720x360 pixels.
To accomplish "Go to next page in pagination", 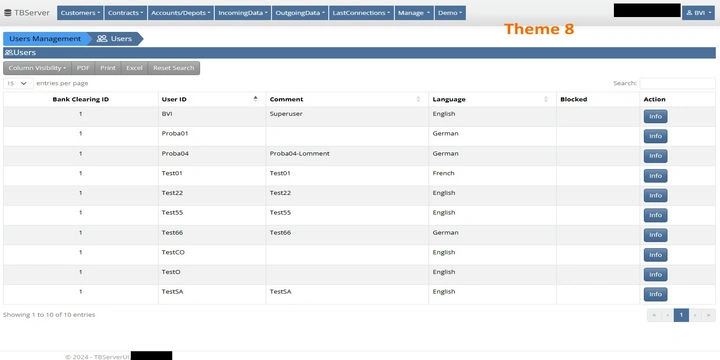I will click(695, 315).
